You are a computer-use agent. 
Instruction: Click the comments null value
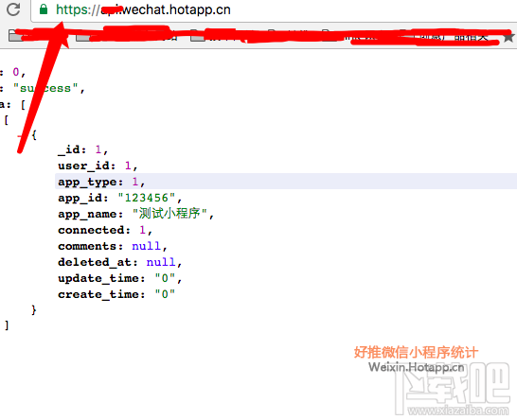[146, 246]
